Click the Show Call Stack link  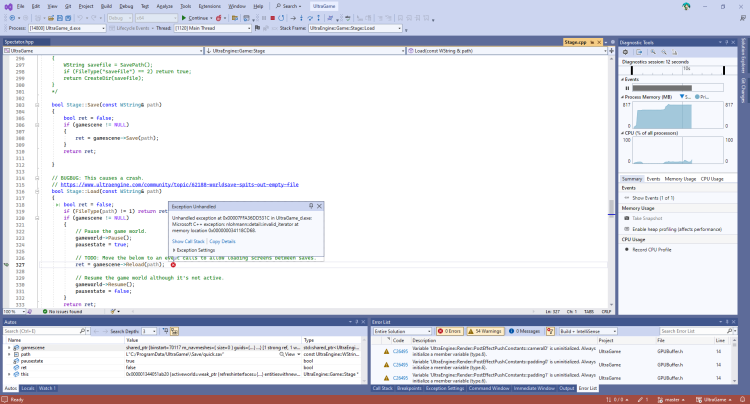[188, 241]
